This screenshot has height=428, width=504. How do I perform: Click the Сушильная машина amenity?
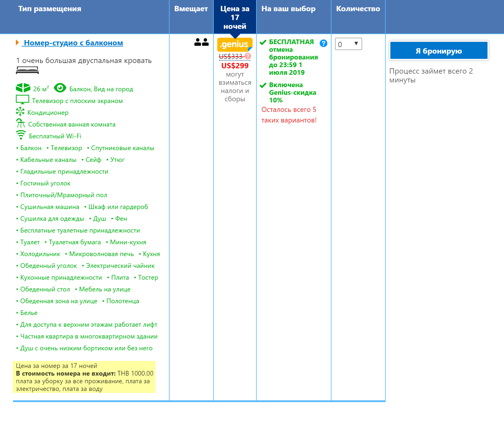(50, 207)
